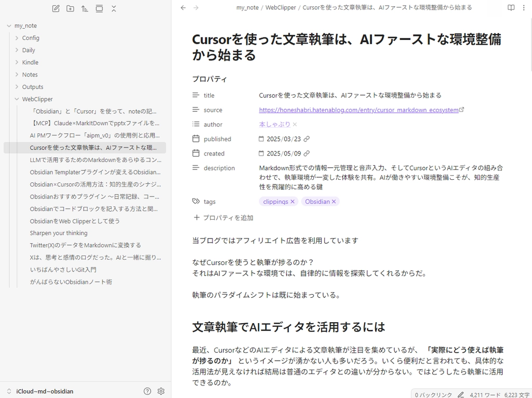
Task: Click the title property type icon
Action: [196, 96]
